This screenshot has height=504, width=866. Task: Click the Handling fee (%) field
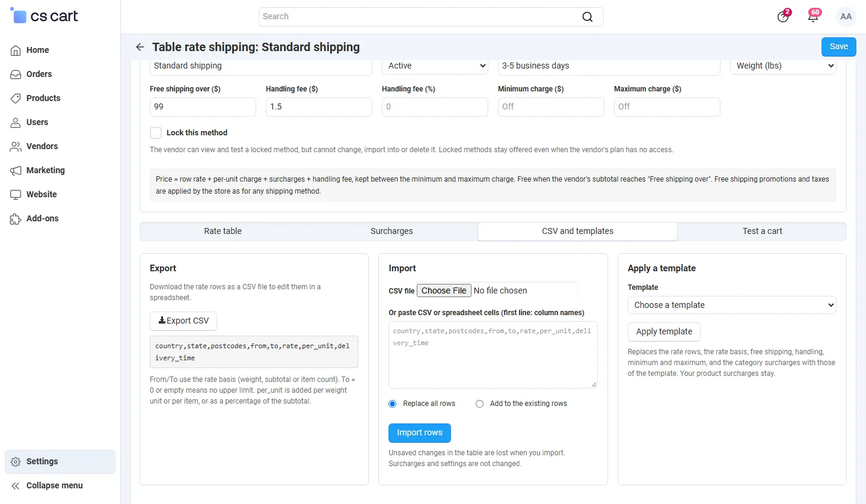(x=435, y=107)
